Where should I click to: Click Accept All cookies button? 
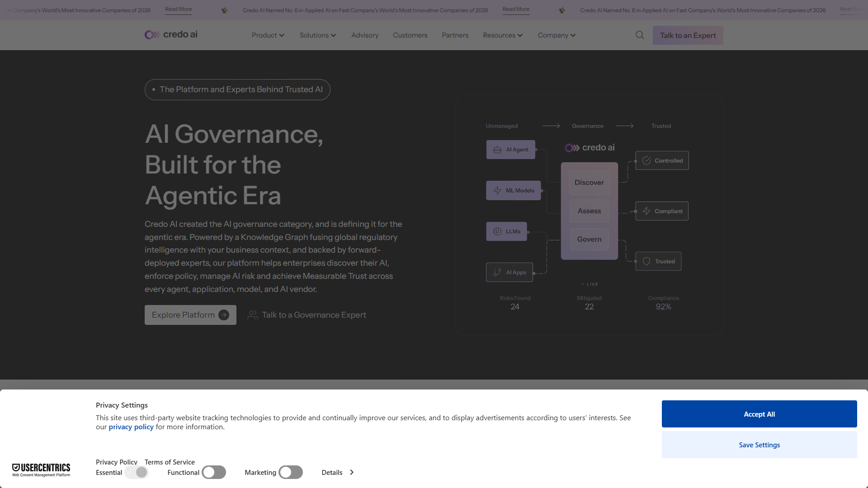[x=759, y=414]
